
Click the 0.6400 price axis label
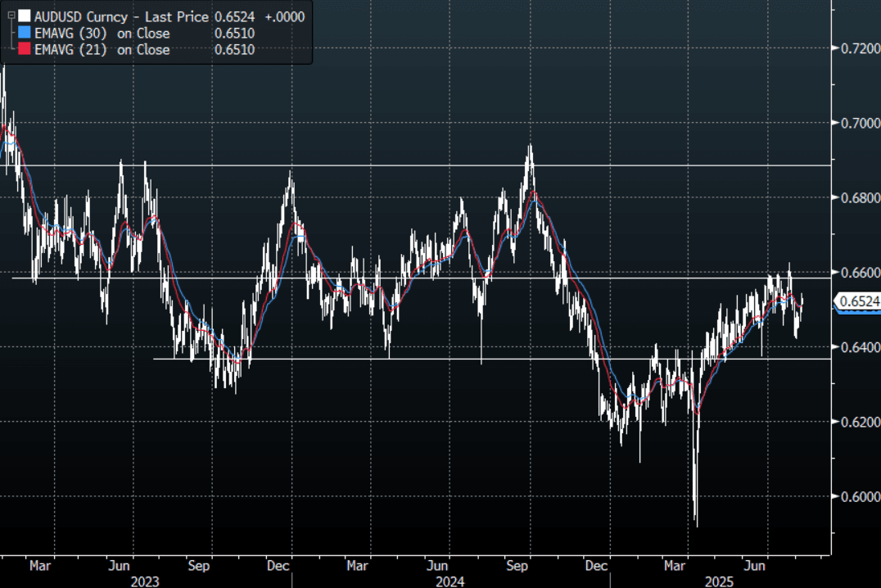(x=861, y=347)
